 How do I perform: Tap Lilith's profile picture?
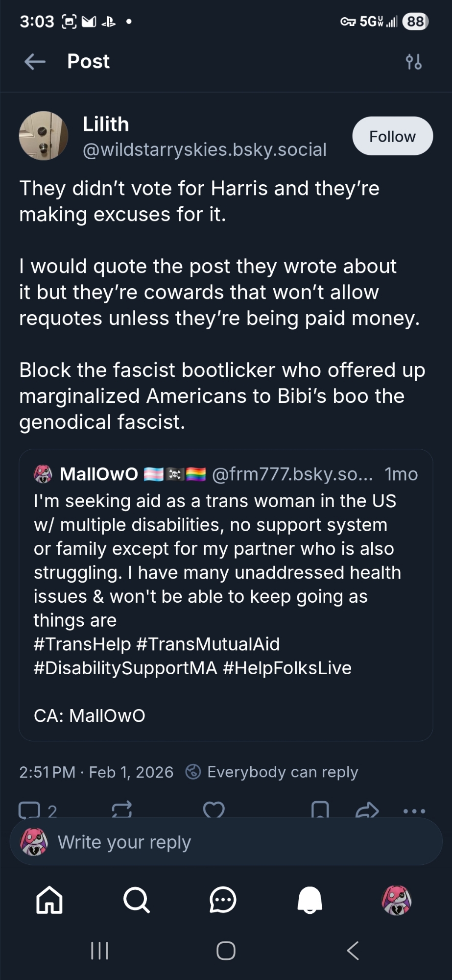pos(44,136)
